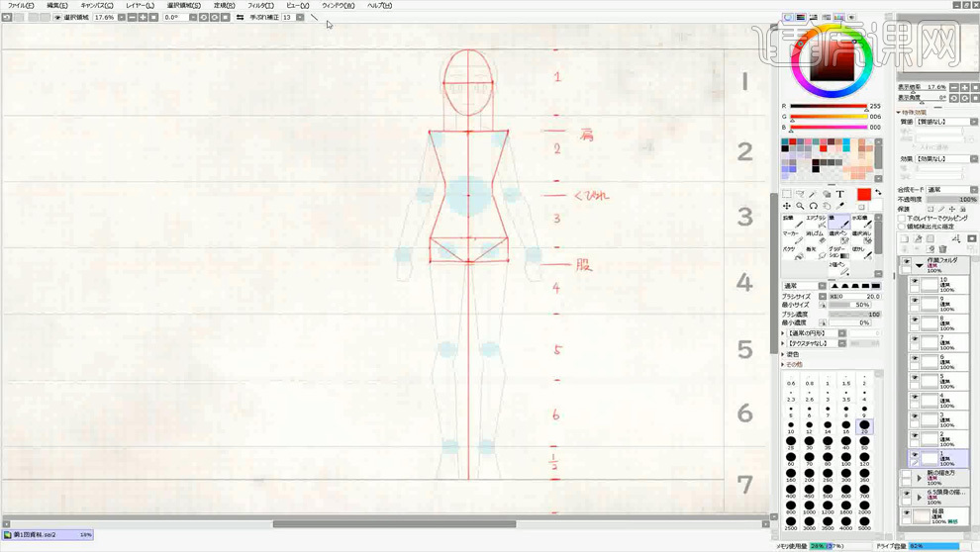
Task: Select the rotate view tool
Action: click(x=813, y=206)
